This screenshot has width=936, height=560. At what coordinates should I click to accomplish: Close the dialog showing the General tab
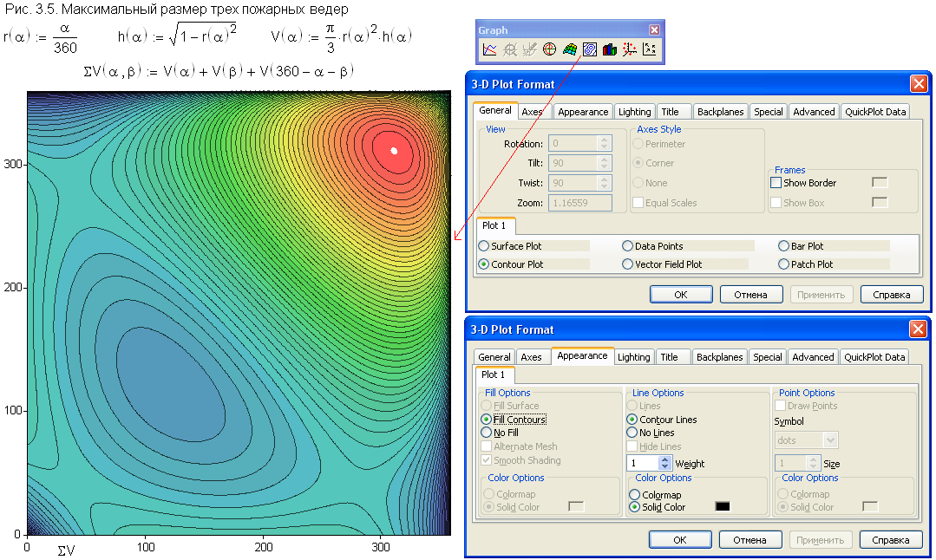click(x=919, y=84)
